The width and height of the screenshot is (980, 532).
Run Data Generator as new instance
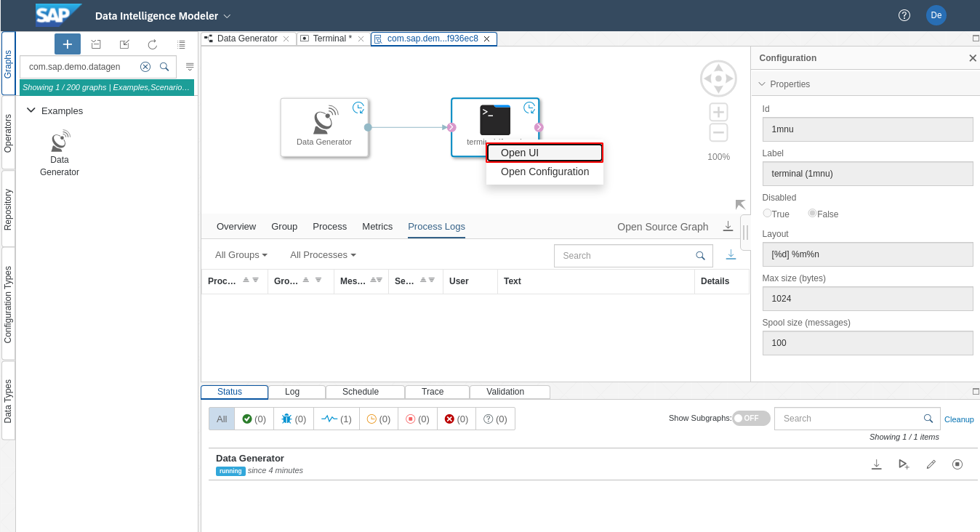coord(904,464)
